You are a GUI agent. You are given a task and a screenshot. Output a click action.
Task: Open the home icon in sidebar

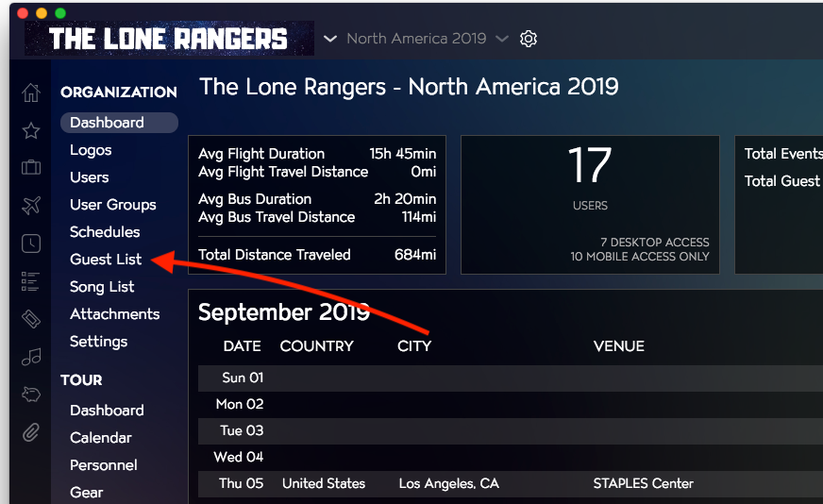[31, 92]
